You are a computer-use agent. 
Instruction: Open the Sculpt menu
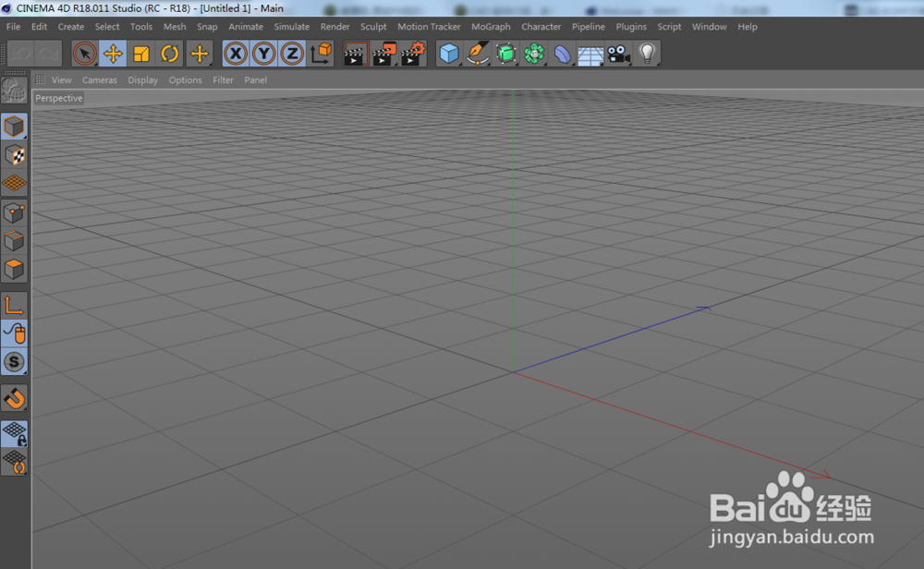tap(373, 27)
